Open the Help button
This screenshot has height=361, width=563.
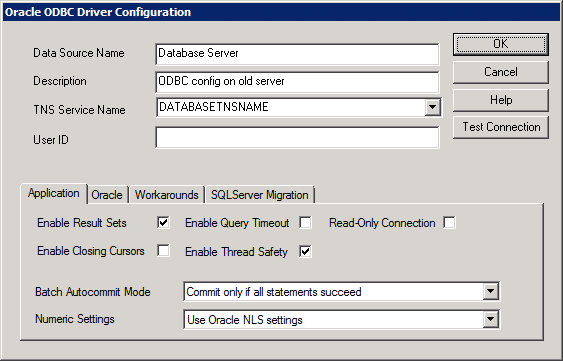[x=501, y=100]
